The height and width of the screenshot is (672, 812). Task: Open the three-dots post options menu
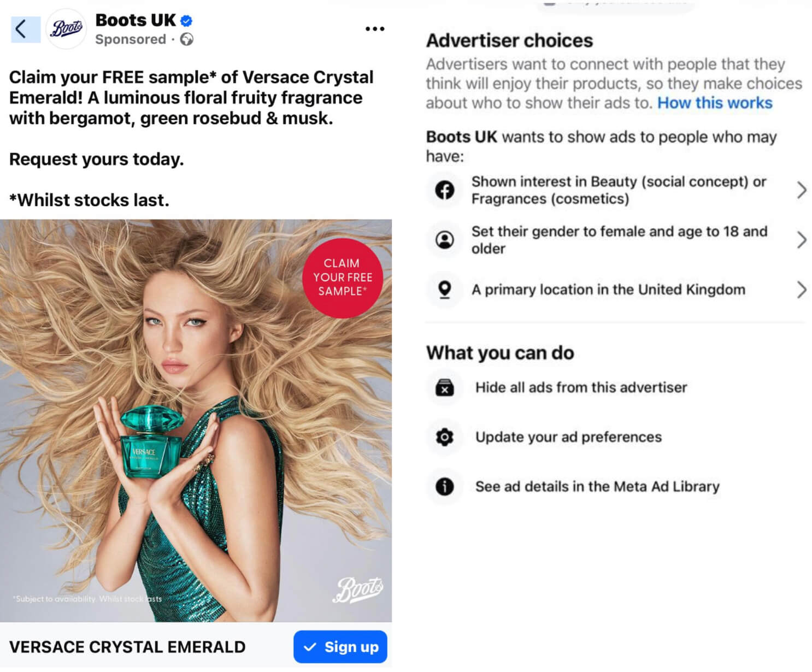[375, 29]
